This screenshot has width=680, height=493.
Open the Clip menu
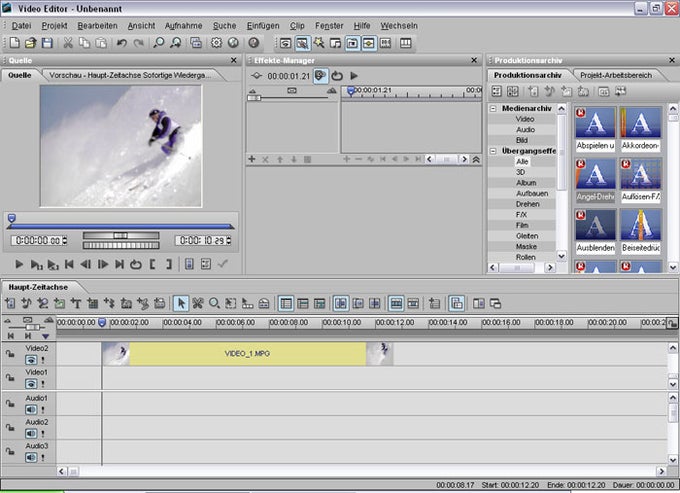297,26
